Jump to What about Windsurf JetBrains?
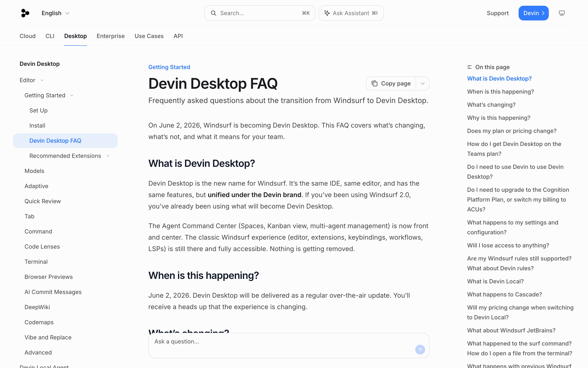The width and height of the screenshot is (588, 368). (x=511, y=331)
